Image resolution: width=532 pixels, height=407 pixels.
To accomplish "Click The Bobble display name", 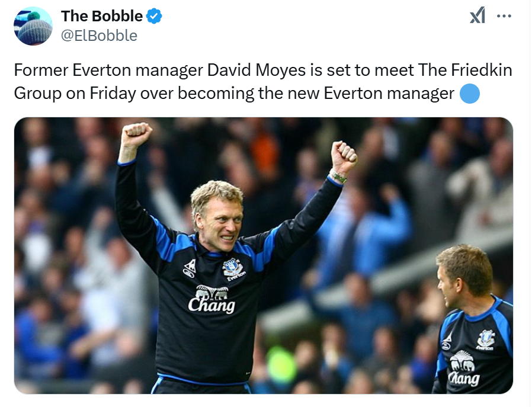I will point(102,16).
